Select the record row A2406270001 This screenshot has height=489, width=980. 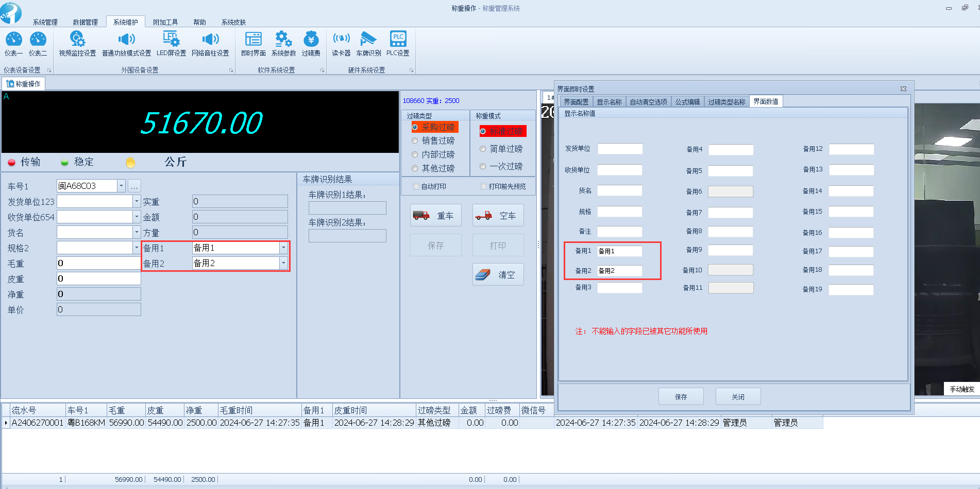click(412, 423)
